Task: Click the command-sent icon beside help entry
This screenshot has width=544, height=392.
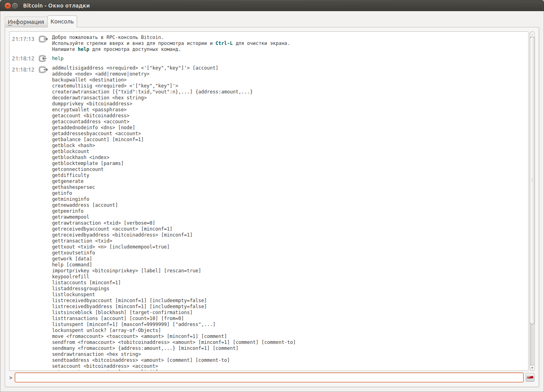Action: tap(43, 58)
